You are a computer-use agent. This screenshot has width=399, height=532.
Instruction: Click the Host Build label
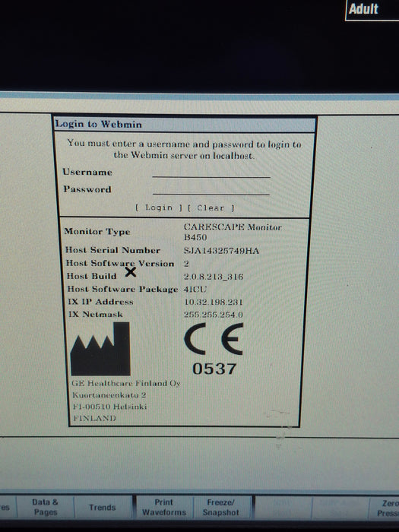(92, 276)
